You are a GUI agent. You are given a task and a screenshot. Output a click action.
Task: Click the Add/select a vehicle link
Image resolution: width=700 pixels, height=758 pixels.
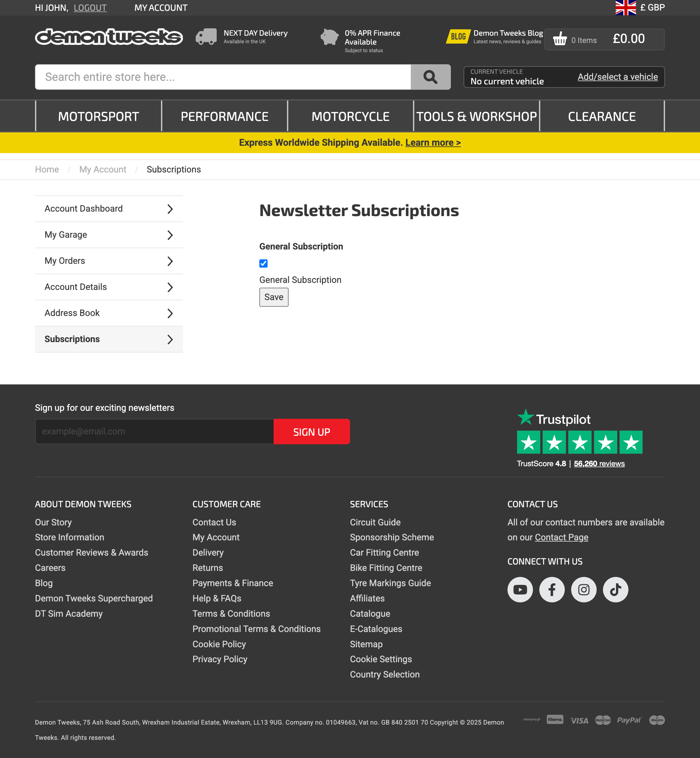coord(617,77)
